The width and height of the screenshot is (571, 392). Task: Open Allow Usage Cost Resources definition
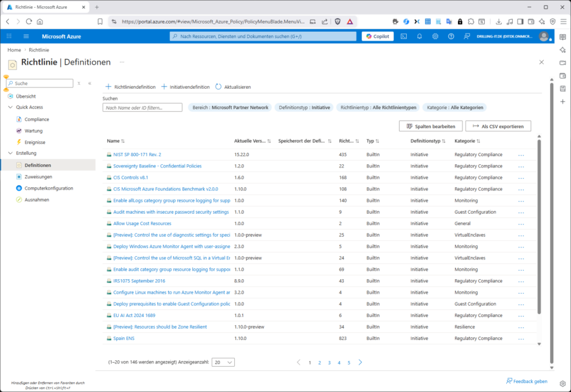[142, 223]
